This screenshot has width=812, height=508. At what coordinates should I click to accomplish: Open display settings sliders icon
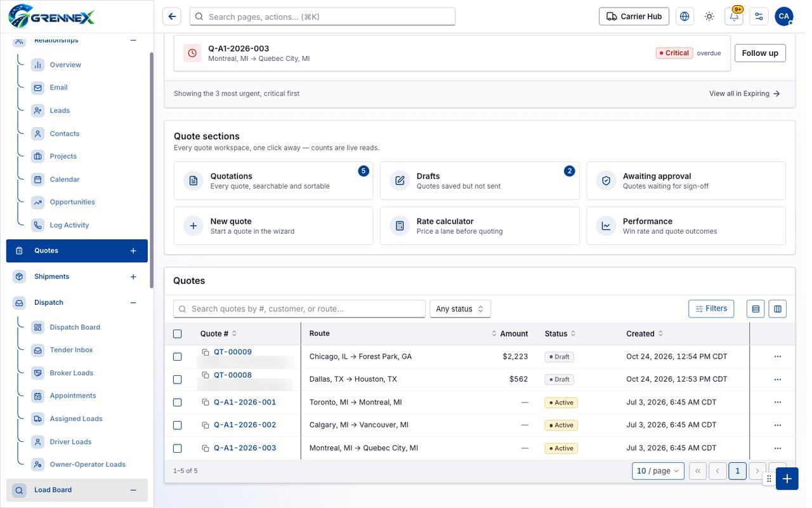tap(759, 17)
